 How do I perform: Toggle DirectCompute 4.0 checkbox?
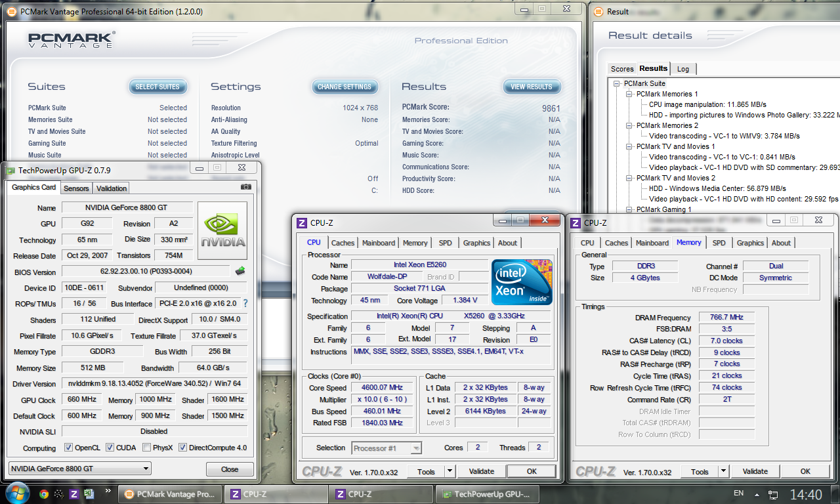click(182, 448)
